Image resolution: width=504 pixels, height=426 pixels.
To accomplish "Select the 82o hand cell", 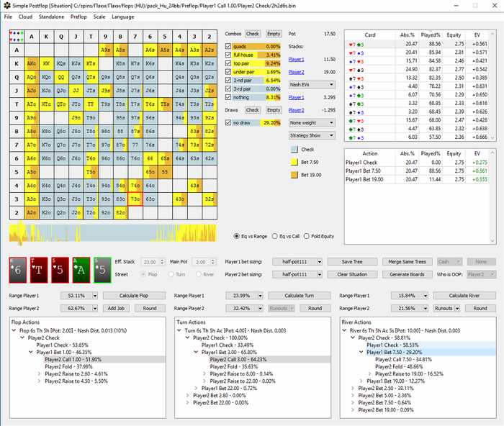I will [x=120, y=212].
